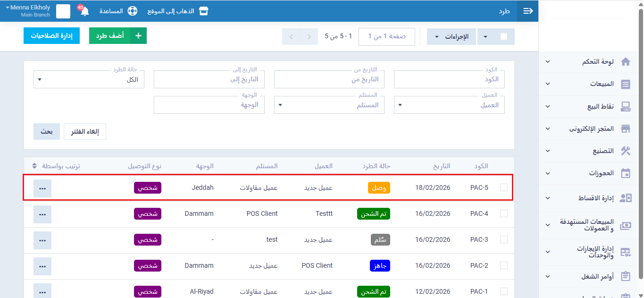The height and width of the screenshot is (298, 644).
Task: Click the بحث search button
Action: (x=46, y=132)
